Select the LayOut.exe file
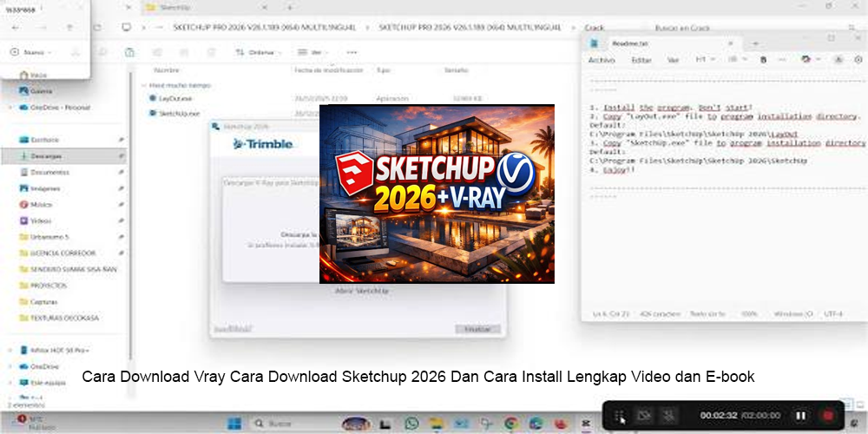Viewport: 868px width, 434px height. click(x=172, y=98)
